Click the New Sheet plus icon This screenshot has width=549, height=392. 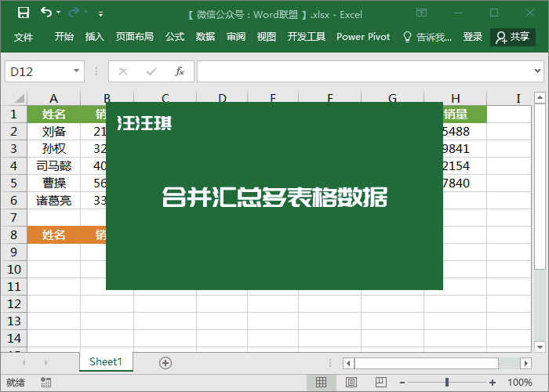165,363
